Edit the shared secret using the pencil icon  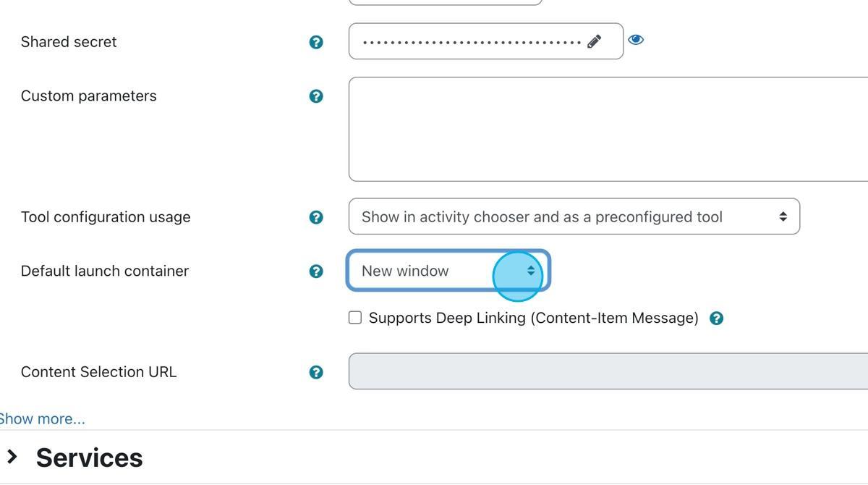(593, 41)
